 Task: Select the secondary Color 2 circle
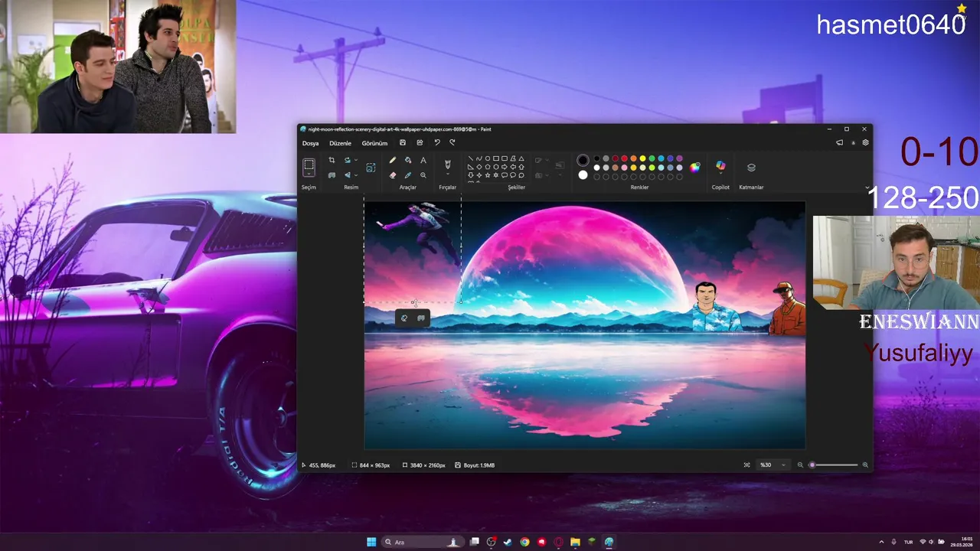tap(583, 175)
